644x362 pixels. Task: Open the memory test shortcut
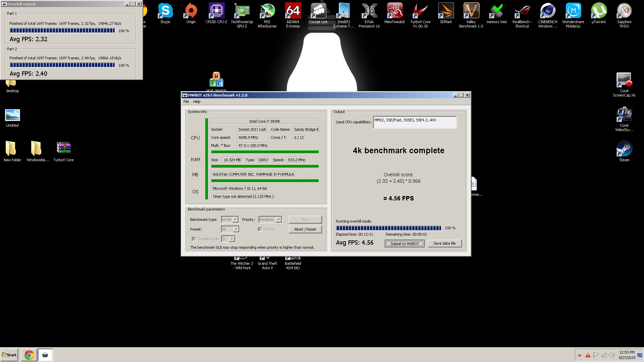[x=497, y=13]
